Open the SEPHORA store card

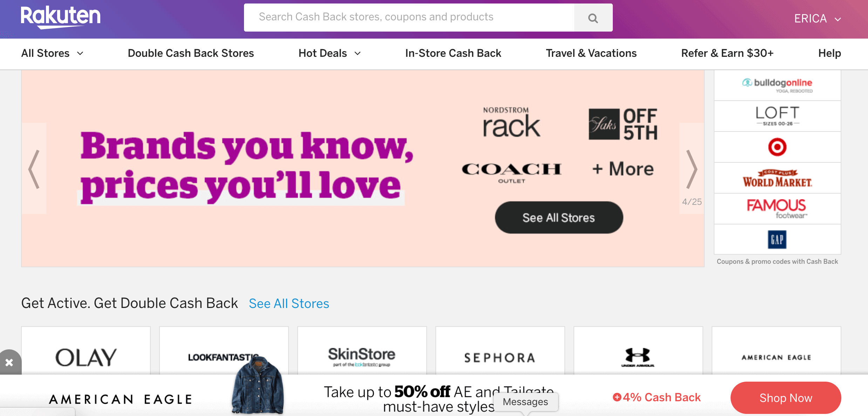(x=500, y=351)
